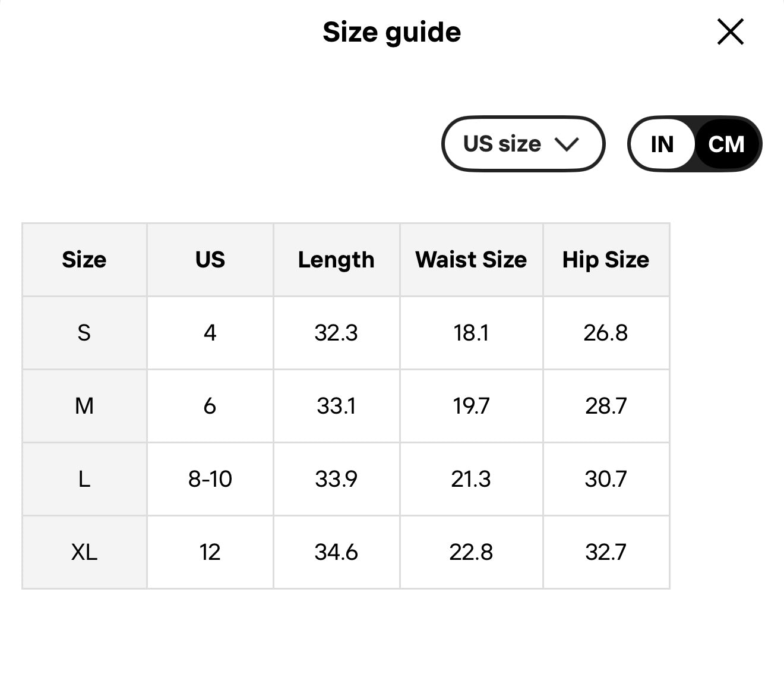Switch units to IN
The image size is (784, 693).
tap(662, 144)
